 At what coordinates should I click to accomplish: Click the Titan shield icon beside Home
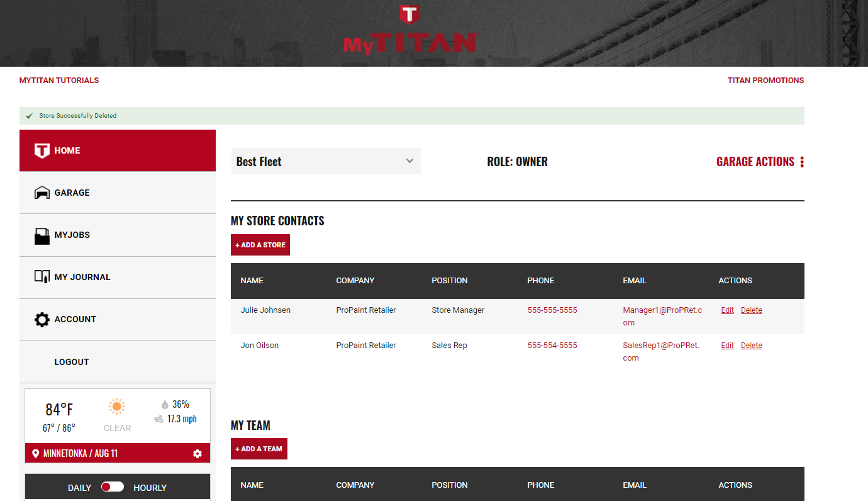click(x=42, y=151)
